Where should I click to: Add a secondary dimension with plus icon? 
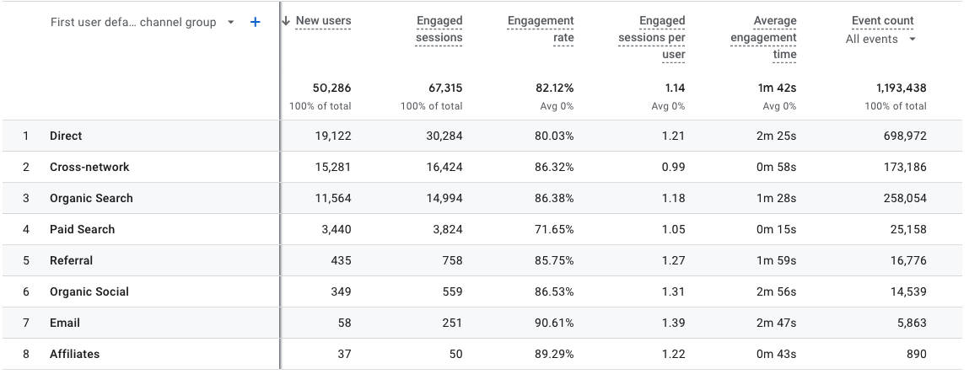[256, 23]
